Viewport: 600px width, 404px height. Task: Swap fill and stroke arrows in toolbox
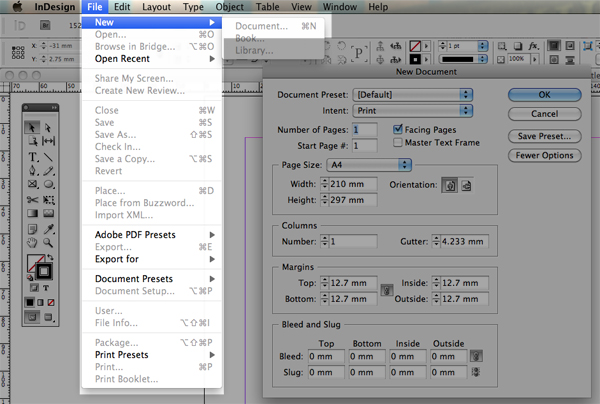click(50, 257)
